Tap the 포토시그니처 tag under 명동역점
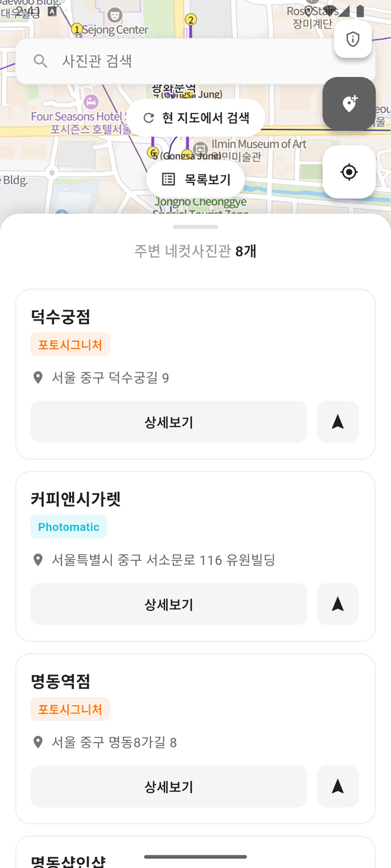The image size is (391, 868). point(70,709)
